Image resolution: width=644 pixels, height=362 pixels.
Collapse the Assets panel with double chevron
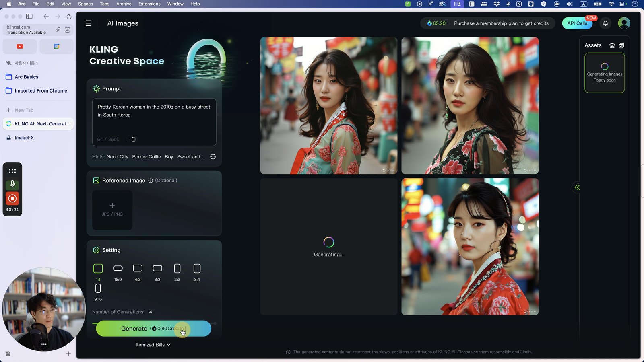[577, 187]
